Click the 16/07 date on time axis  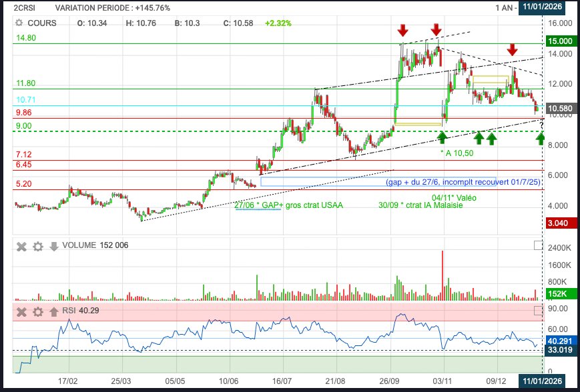pos(282,381)
